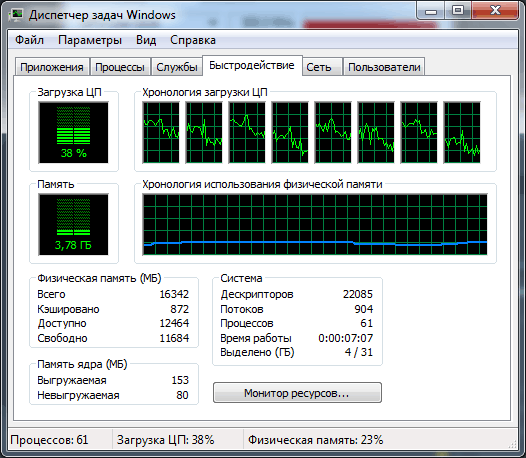The image size is (526, 458).
Task: Click the Физическая память (МБ) group label
Action: pos(99,278)
